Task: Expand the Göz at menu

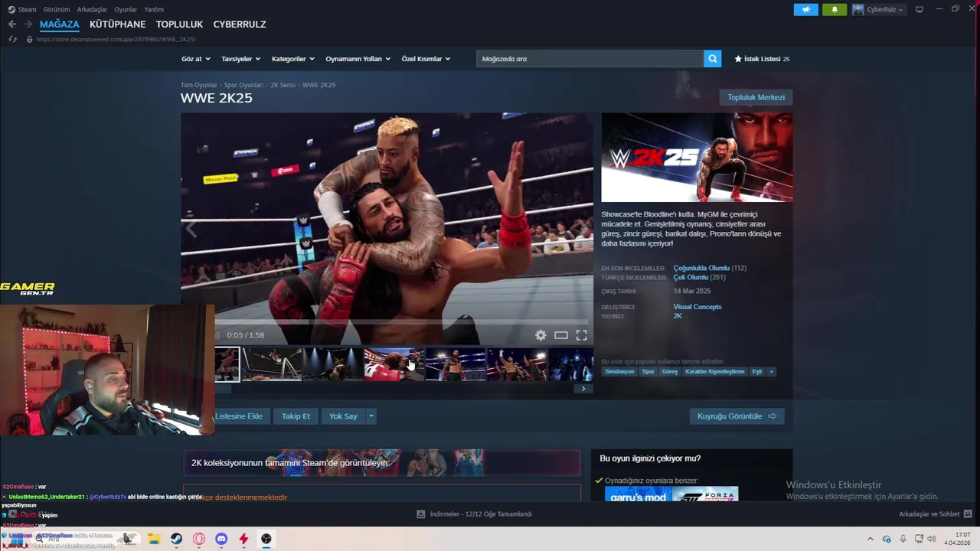Action: pos(195,59)
